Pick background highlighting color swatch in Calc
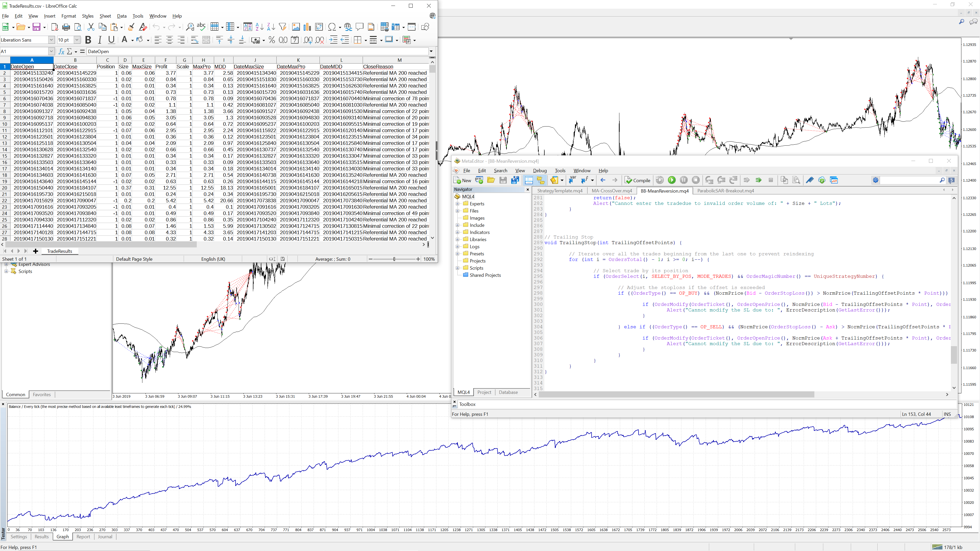This screenshot has width=980, height=551. tap(140, 40)
